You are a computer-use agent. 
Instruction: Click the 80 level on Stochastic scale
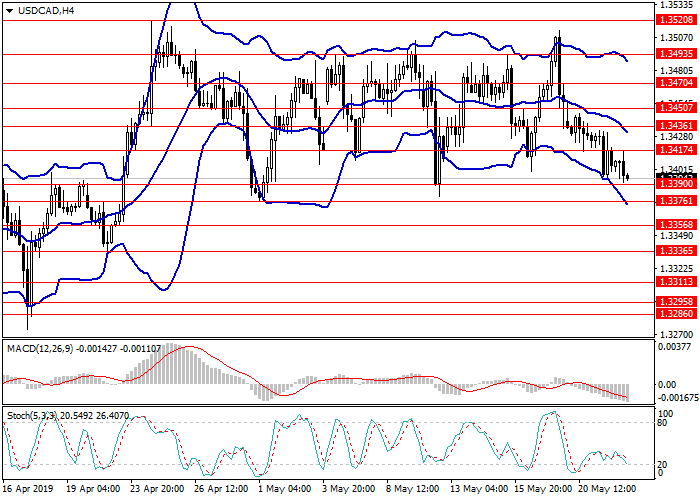tap(661, 423)
